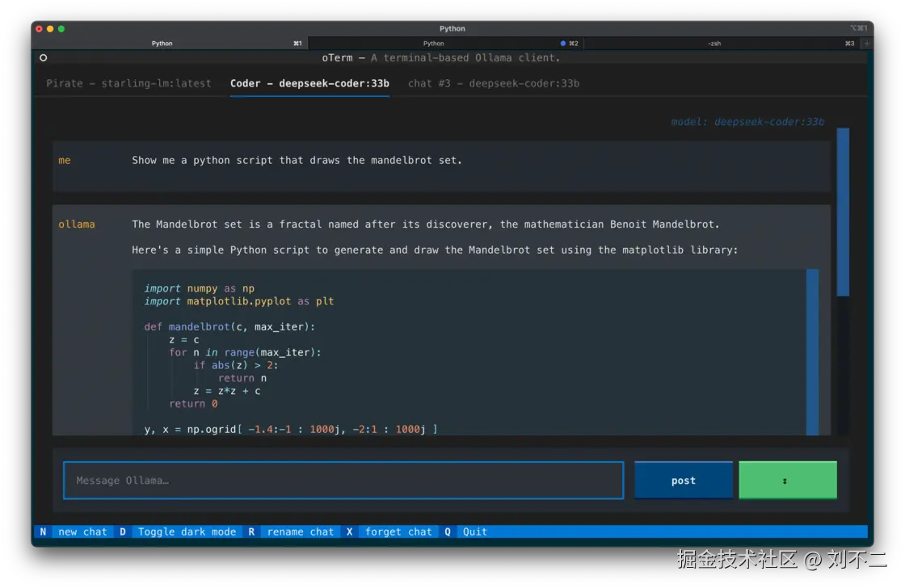Select the Coder deepseek-coder:33b chat tab
This screenshot has height=588, width=905.
[x=309, y=84]
